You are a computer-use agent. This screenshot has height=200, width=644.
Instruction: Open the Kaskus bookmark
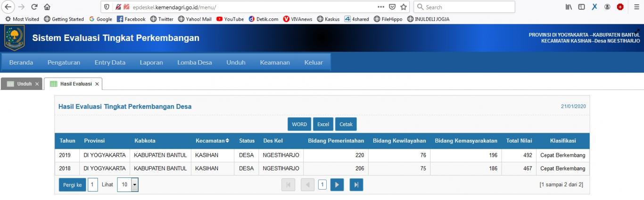click(329, 19)
